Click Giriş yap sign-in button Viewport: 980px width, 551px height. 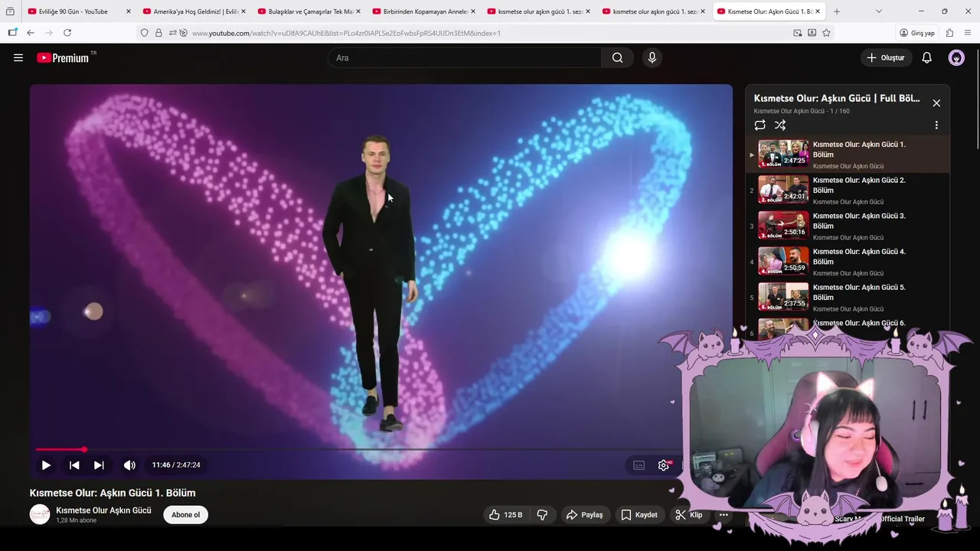(x=917, y=33)
